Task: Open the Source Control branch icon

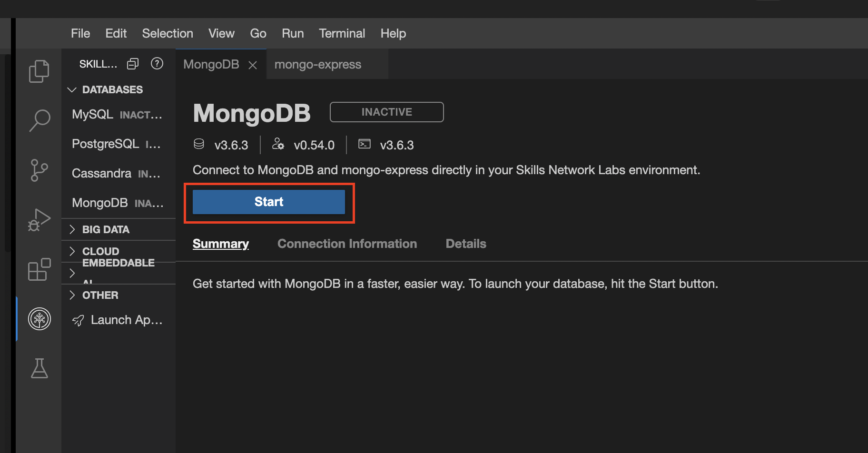Action: tap(39, 170)
